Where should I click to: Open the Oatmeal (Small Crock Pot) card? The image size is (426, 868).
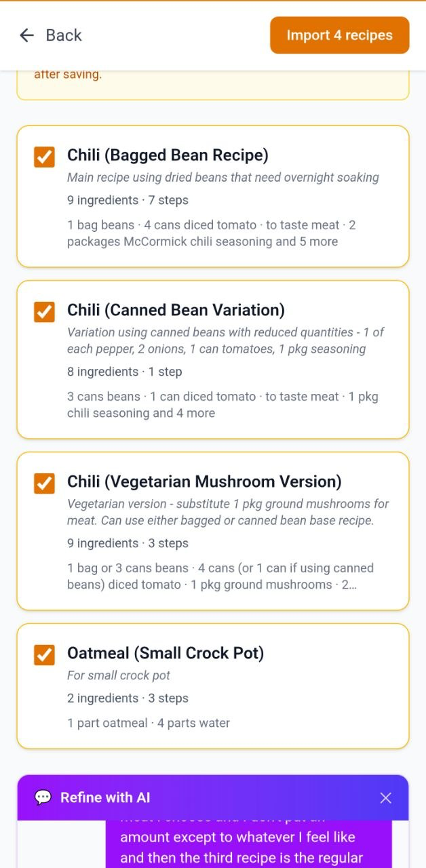(213, 685)
